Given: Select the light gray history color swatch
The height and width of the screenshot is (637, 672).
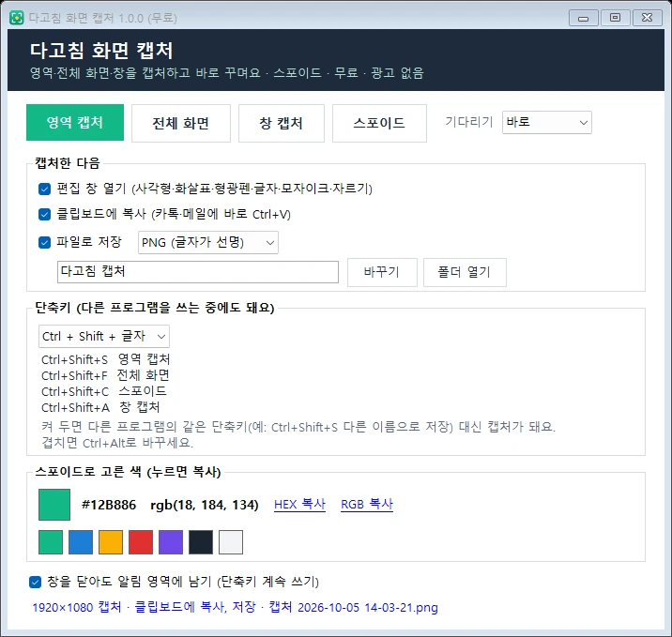Looking at the screenshot, I should pos(231,542).
